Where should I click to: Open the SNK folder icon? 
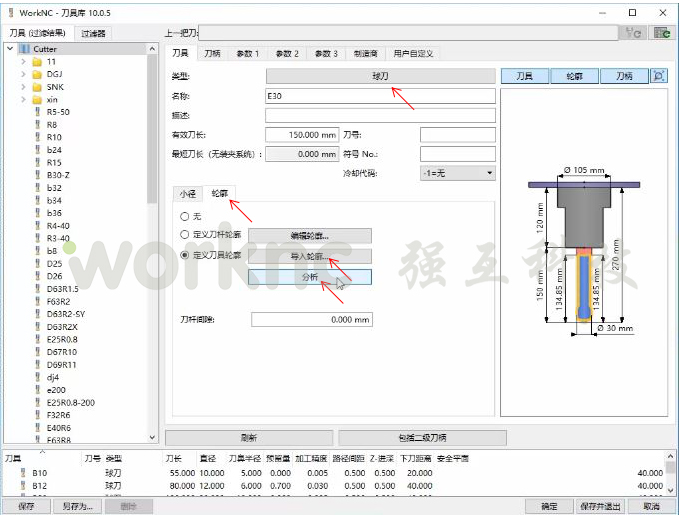tap(37, 87)
